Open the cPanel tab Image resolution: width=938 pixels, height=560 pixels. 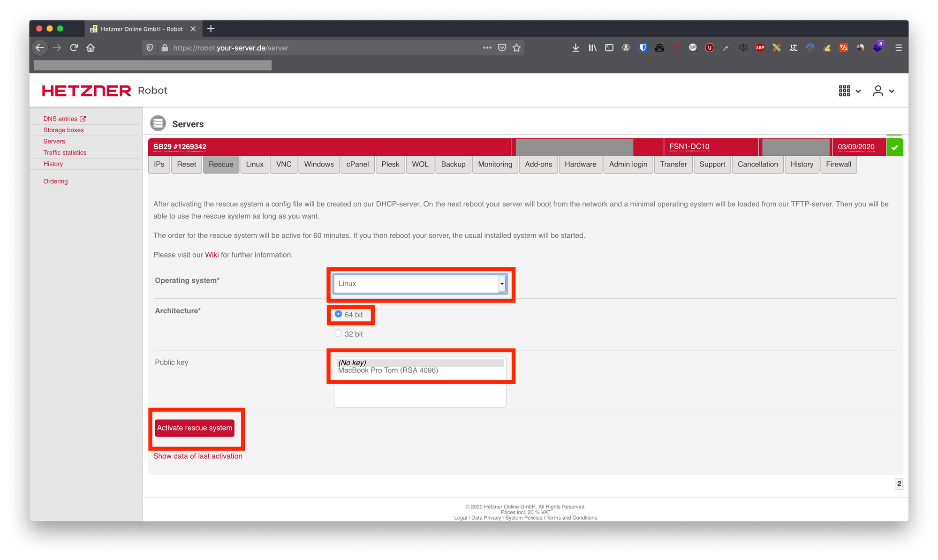357,165
